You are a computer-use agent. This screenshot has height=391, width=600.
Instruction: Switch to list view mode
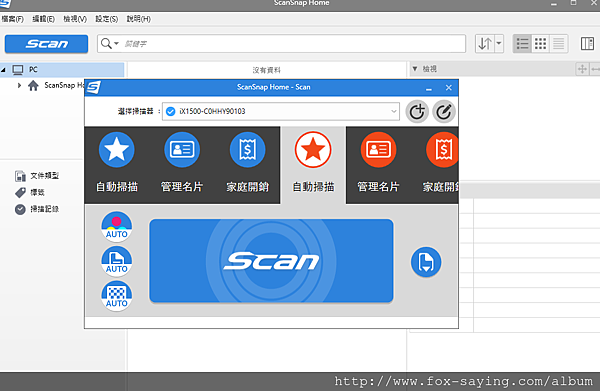click(522, 44)
